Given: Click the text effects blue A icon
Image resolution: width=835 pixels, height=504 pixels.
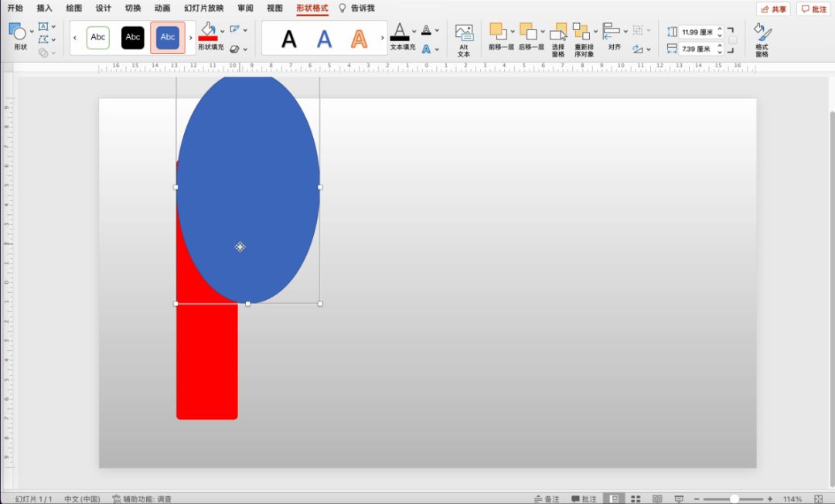Looking at the screenshot, I should (x=426, y=49).
